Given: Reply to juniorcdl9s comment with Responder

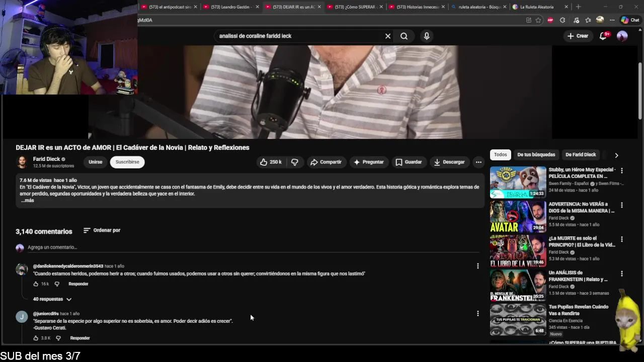Looking at the screenshot, I should pyautogui.click(x=79, y=338).
